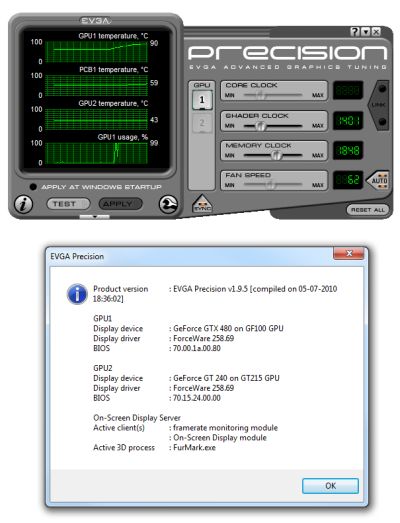400x523 pixels.
Task: Select GPU 1 button
Action: [x=202, y=100]
